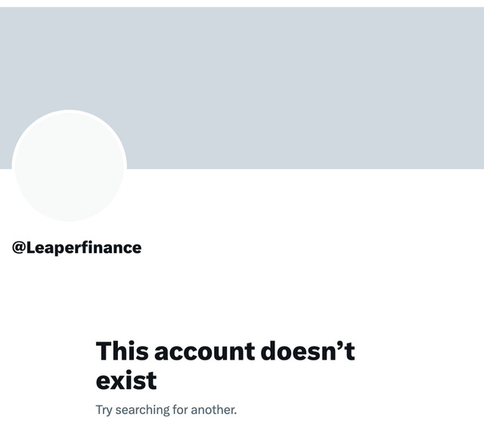
Task: Click the word "searching" in the subtext
Action: tap(143, 410)
